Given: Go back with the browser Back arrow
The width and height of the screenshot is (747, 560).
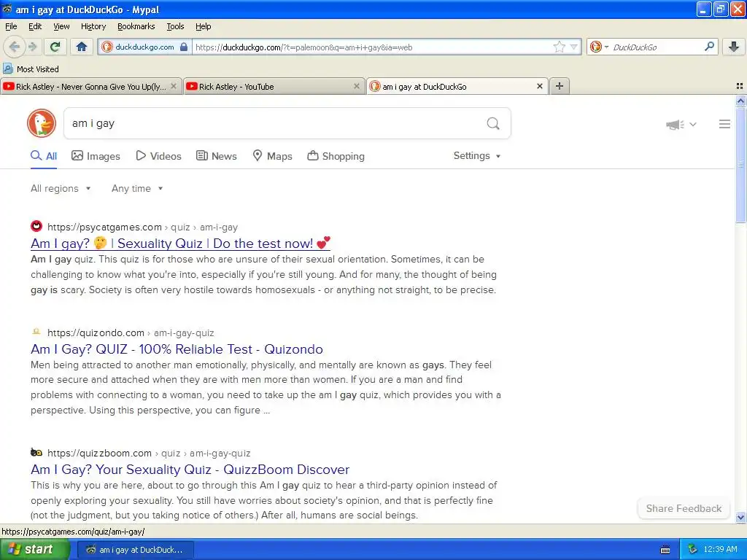Looking at the screenshot, I should (15, 47).
